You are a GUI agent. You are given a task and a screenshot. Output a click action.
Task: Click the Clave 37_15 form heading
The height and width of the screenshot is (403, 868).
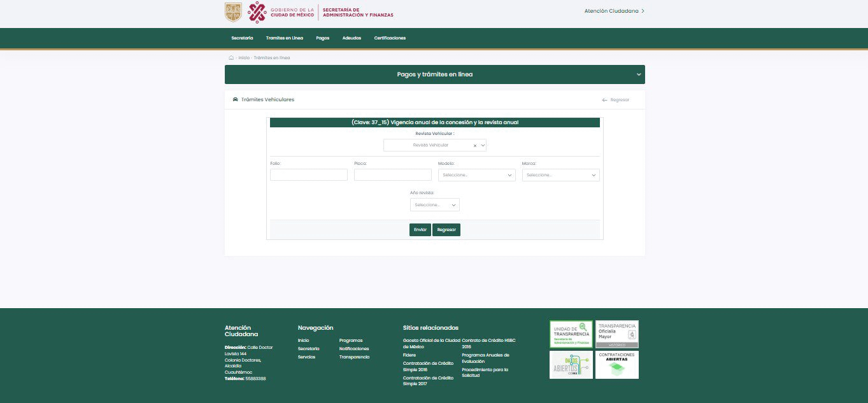click(435, 122)
